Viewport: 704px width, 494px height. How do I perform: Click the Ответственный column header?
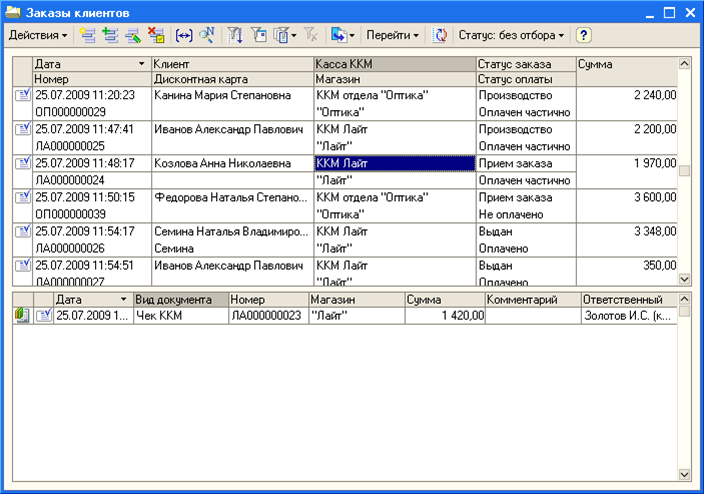629,300
